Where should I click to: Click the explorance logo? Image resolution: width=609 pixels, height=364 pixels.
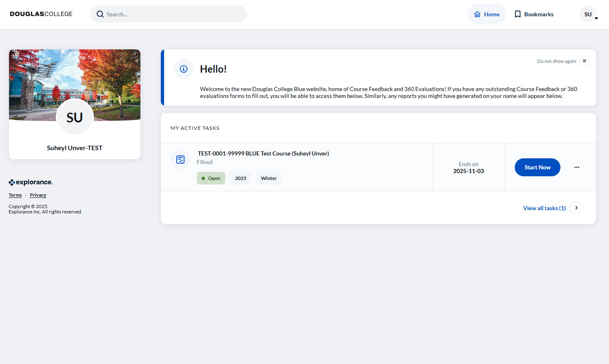point(31,182)
